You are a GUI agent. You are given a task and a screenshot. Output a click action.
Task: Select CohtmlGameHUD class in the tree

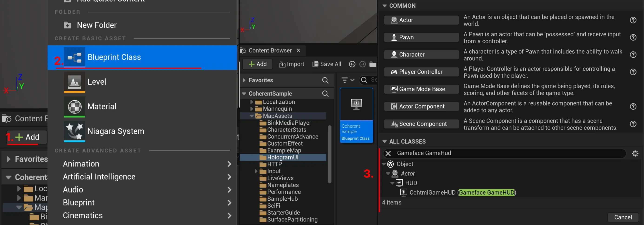click(432, 192)
